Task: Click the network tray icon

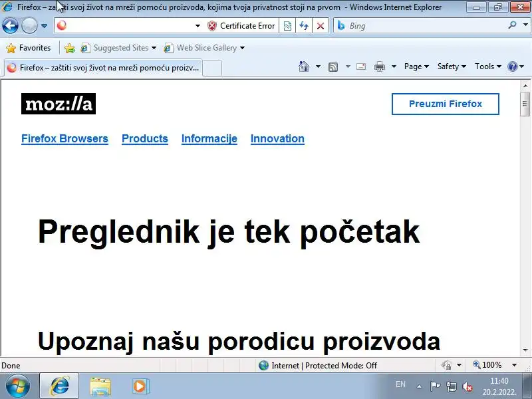Action: coord(452,386)
